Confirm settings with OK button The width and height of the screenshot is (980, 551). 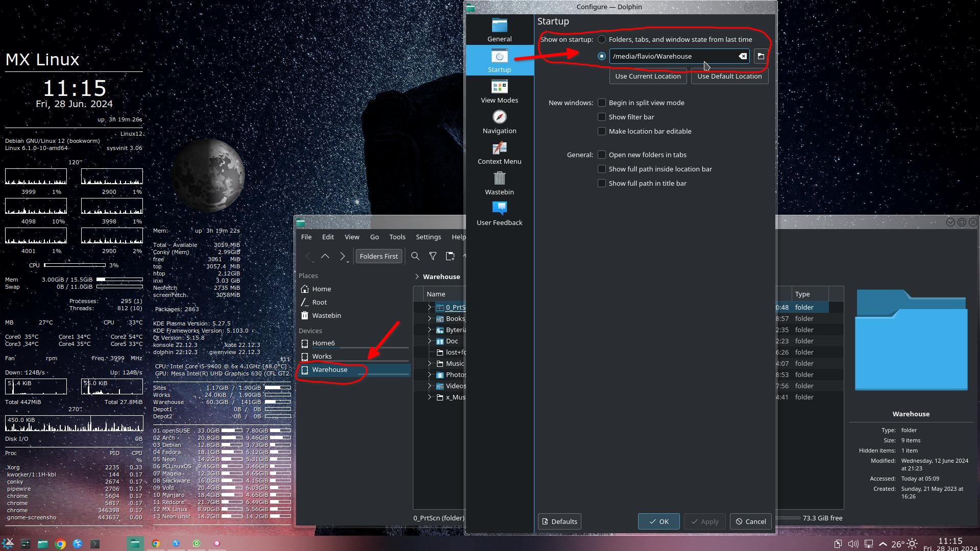tap(658, 521)
